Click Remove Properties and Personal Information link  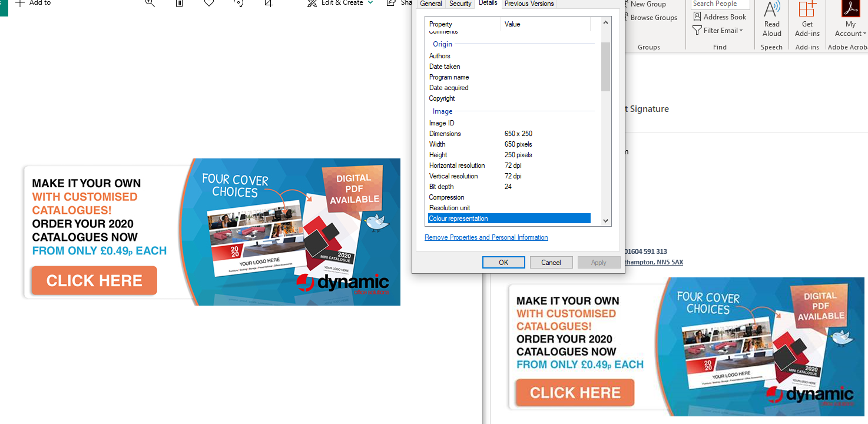(x=486, y=237)
